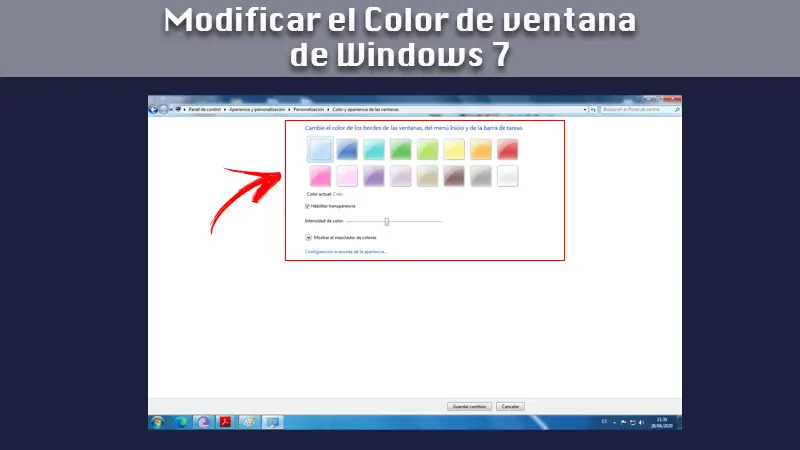Open the Paint taskbar icon
Viewport: 800px width, 450px height.
(249, 422)
